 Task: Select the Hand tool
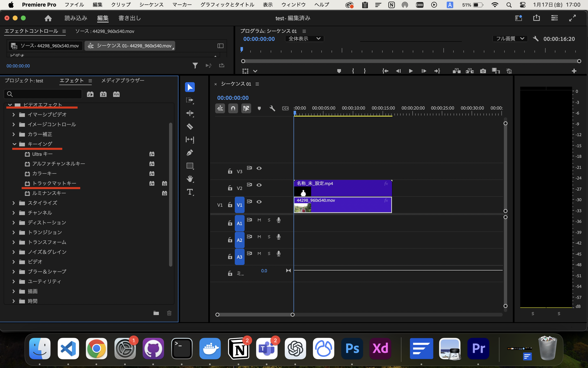click(190, 179)
